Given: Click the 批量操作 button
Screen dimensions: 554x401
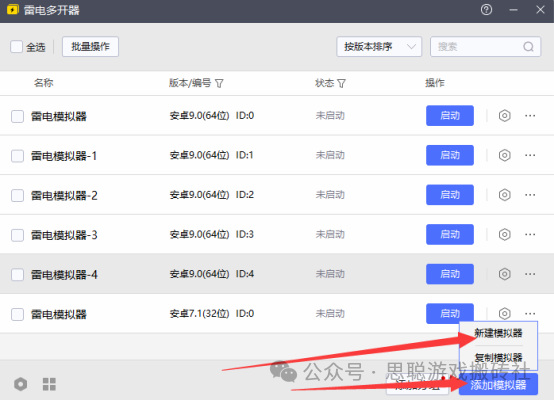Looking at the screenshot, I should click(90, 47).
